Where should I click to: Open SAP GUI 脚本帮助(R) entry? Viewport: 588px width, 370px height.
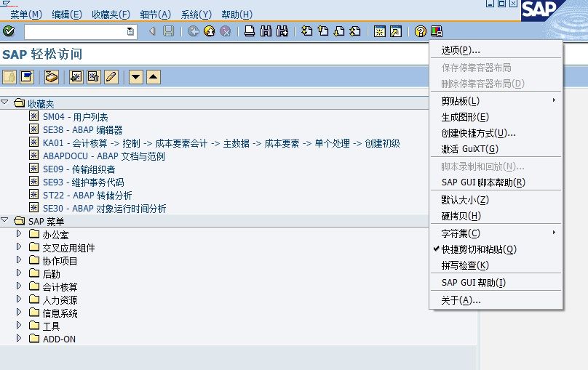click(x=496, y=182)
